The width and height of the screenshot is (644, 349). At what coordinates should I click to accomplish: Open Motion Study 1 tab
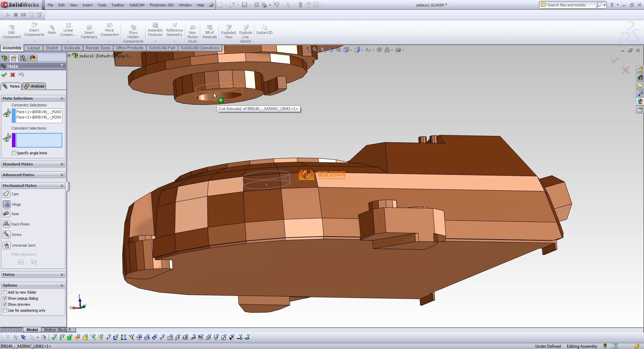pos(57,330)
